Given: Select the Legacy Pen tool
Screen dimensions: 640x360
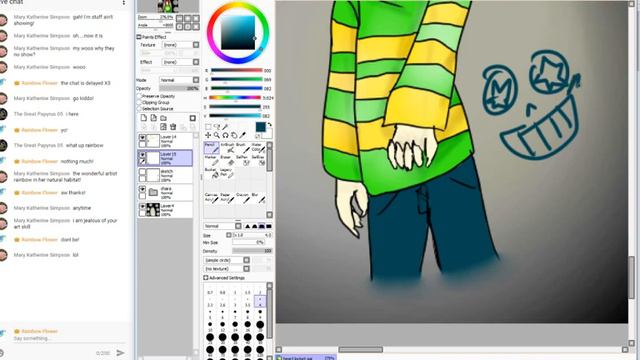Looking at the screenshot, I should 228,173.
